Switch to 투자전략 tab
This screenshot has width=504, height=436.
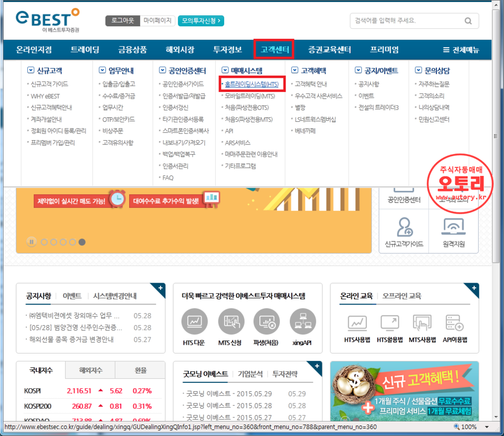(x=285, y=374)
